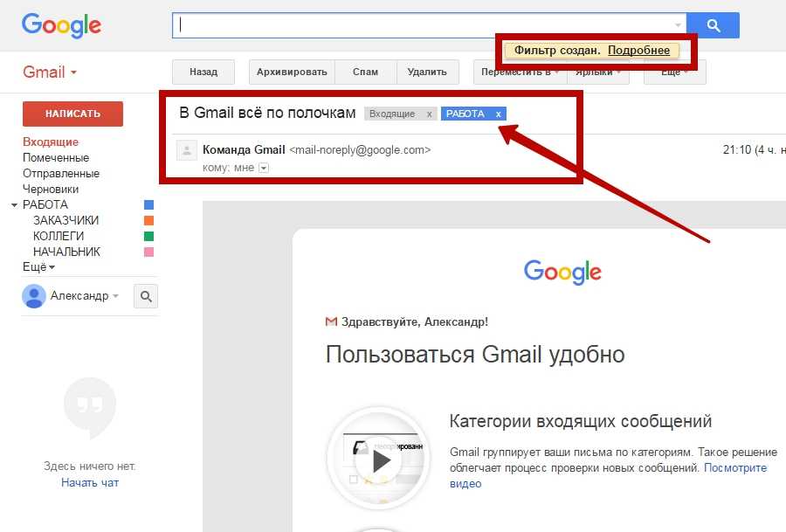786x532 pixels.
Task: Click the Назад button
Action: [203, 73]
